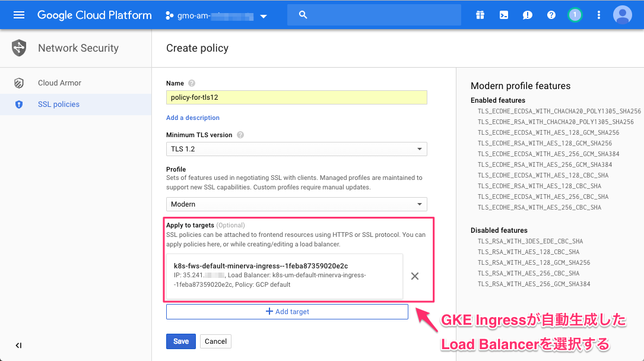The height and width of the screenshot is (361, 644).
Task: Click the policy Name input field
Action: [x=296, y=97]
